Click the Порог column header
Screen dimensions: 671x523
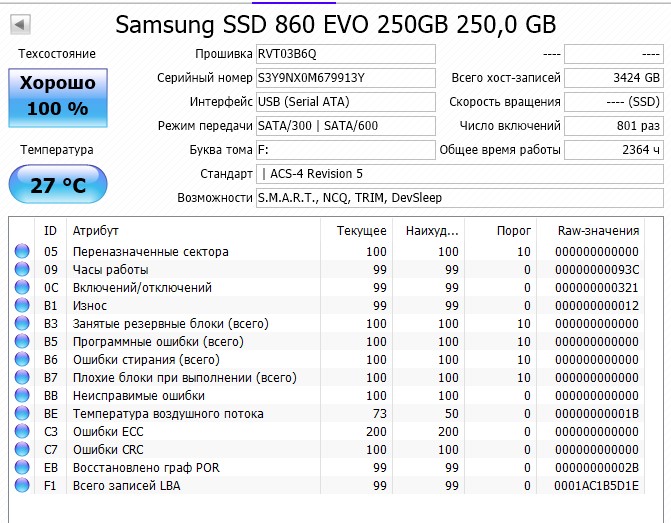pos(500,231)
